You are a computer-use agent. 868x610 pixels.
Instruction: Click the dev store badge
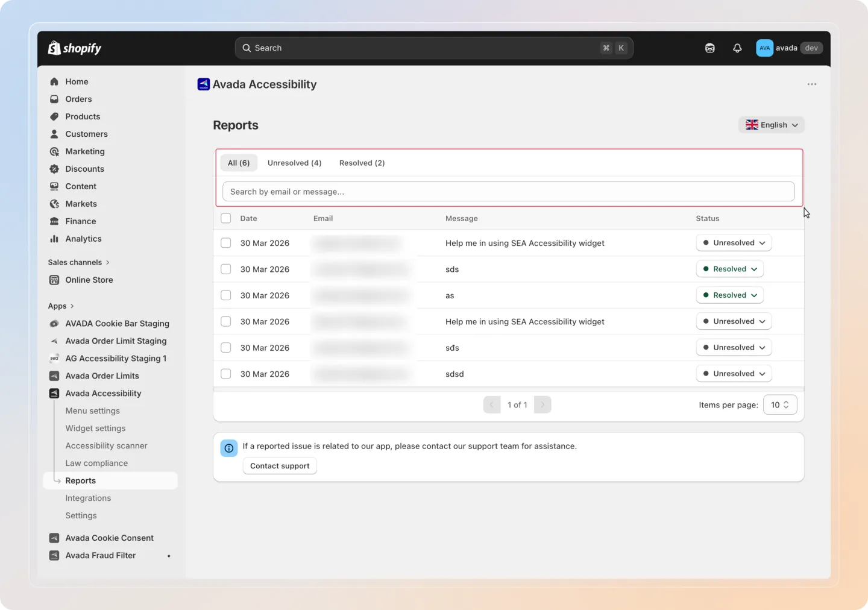tap(811, 48)
